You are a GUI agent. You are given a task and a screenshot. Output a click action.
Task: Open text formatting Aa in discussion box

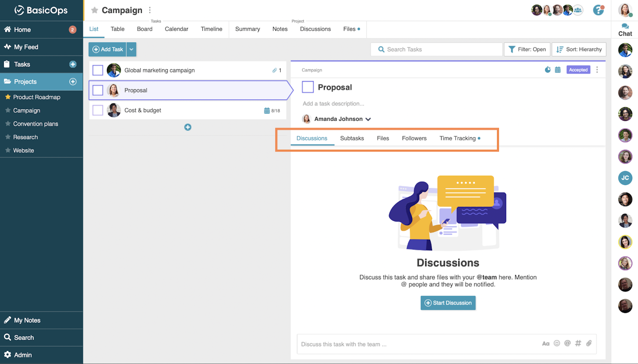click(546, 344)
